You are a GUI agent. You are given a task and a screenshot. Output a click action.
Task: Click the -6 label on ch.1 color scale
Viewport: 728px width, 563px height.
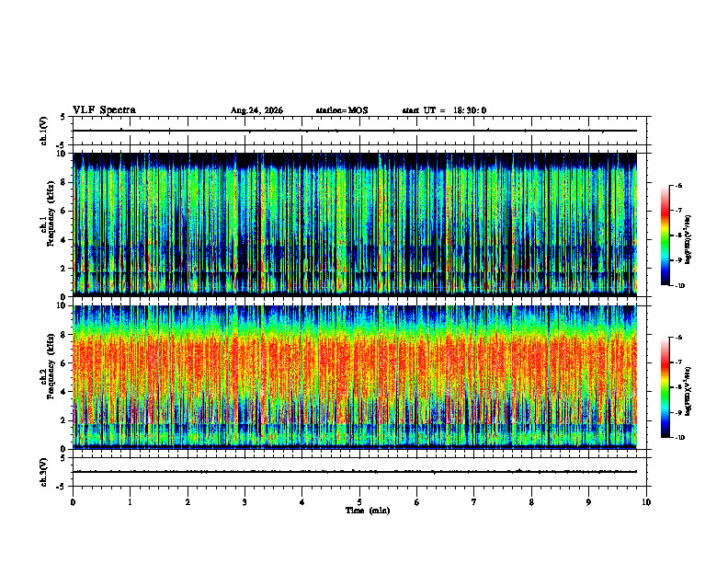click(678, 186)
